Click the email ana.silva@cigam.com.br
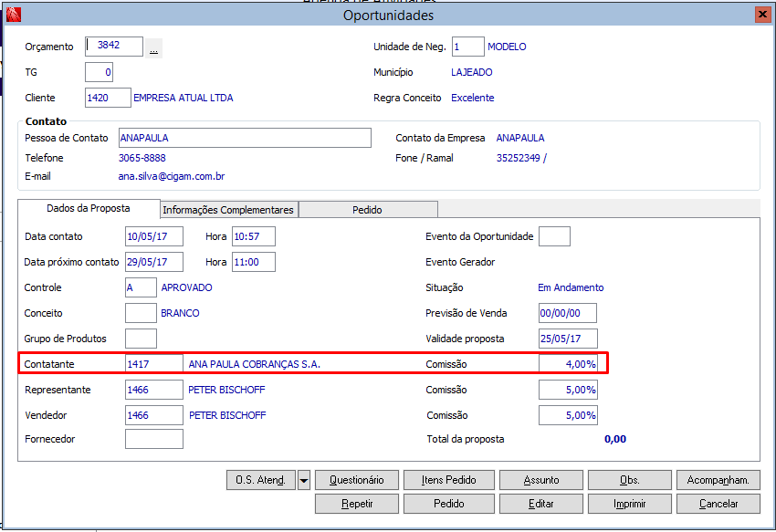The width and height of the screenshot is (776, 532). click(172, 176)
